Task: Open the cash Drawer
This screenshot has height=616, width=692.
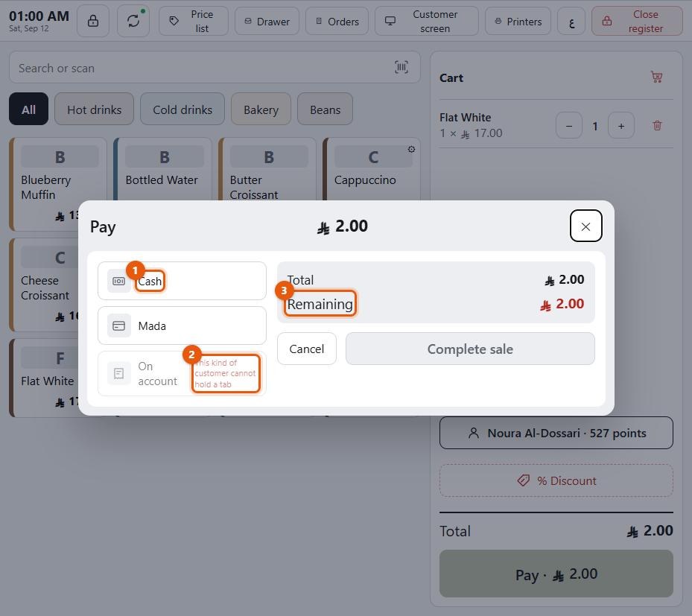Action: pyautogui.click(x=267, y=21)
